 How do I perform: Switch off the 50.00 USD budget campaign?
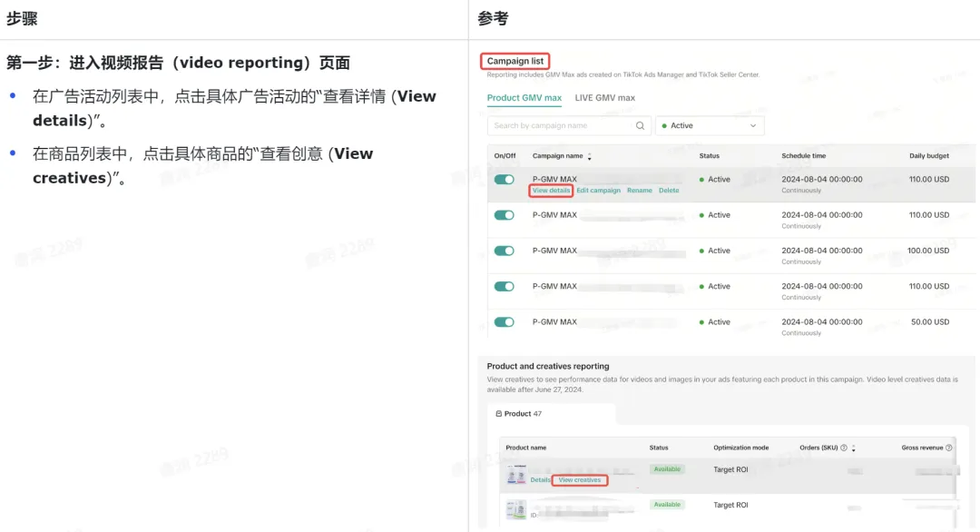click(504, 322)
